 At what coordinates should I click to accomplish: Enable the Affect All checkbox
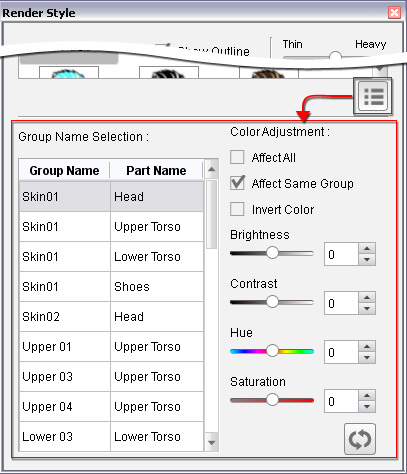[237, 157]
